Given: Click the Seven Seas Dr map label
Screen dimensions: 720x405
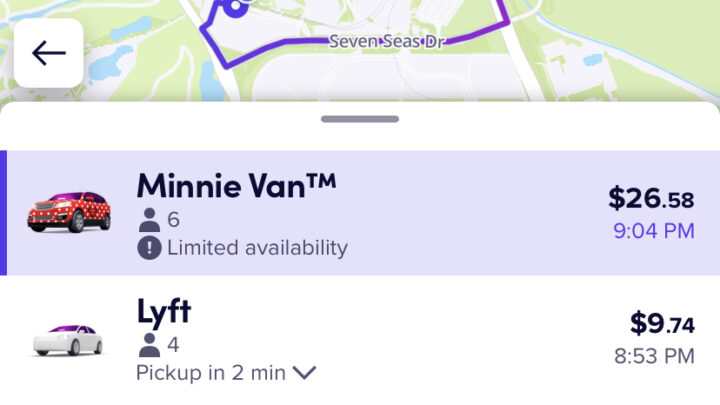Looking at the screenshot, I should click(x=387, y=41).
